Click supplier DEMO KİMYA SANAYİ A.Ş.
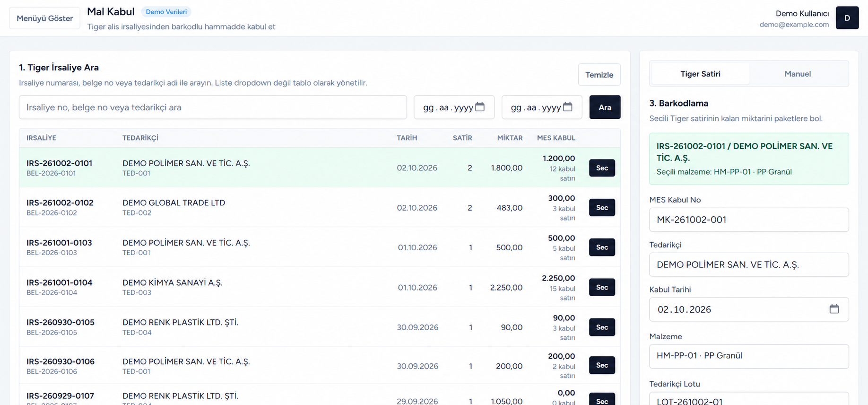Screen dimensions: 868x405 click(173, 282)
